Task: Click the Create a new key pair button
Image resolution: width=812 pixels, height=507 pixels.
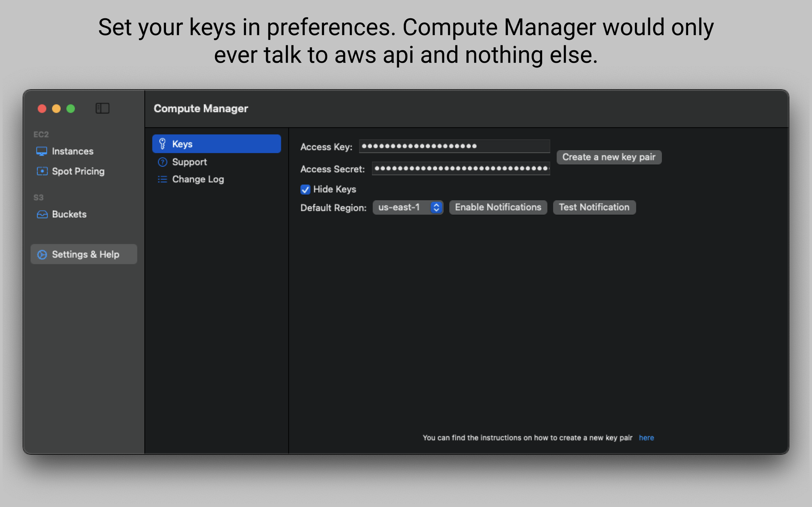Action: (x=609, y=157)
